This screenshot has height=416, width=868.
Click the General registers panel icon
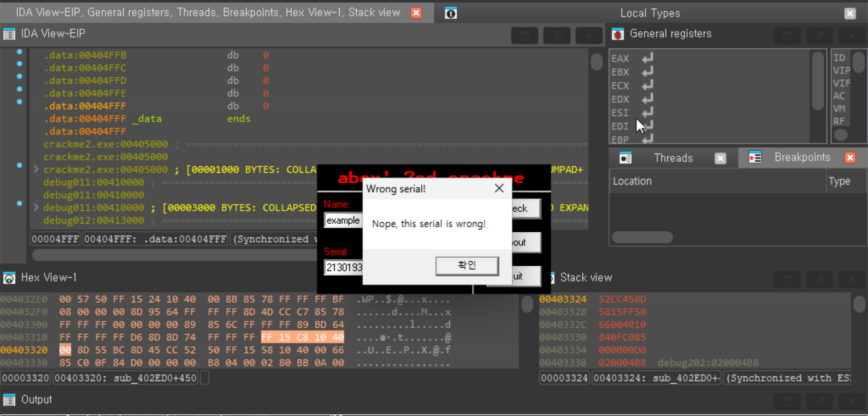(x=618, y=34)
